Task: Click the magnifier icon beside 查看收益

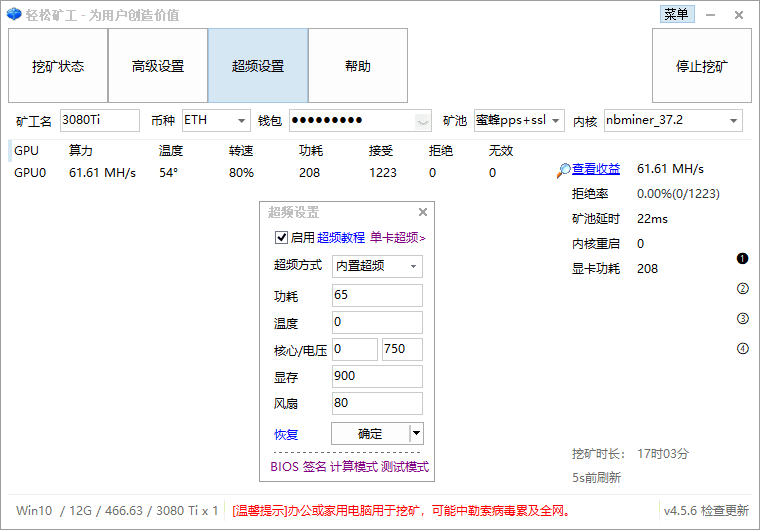Action: [x=564, y=170]
